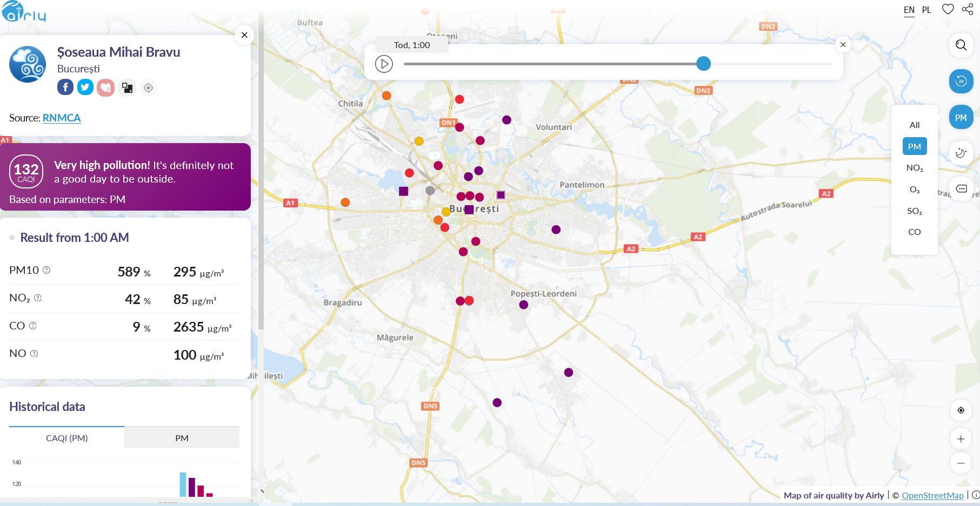Select NO₂ from pollutant list
Viewport: 980px width, 506px height.
pyautogui.click(x=914, y=168)
